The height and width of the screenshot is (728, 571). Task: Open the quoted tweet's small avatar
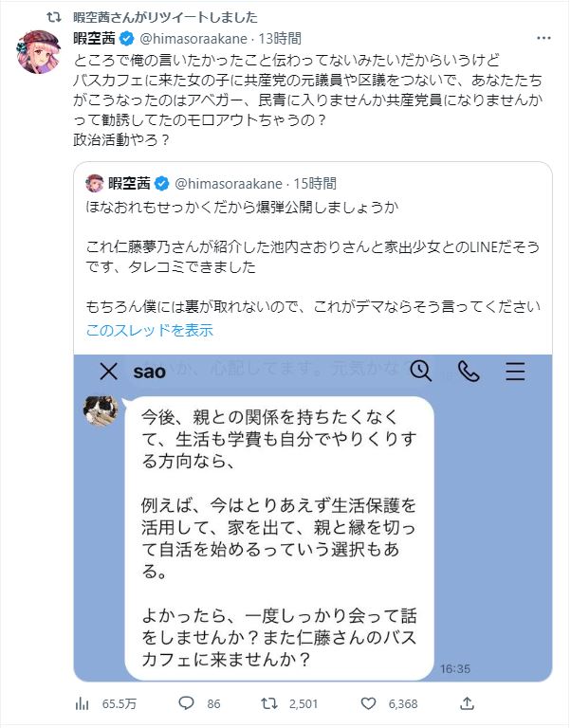coord(94,183)
